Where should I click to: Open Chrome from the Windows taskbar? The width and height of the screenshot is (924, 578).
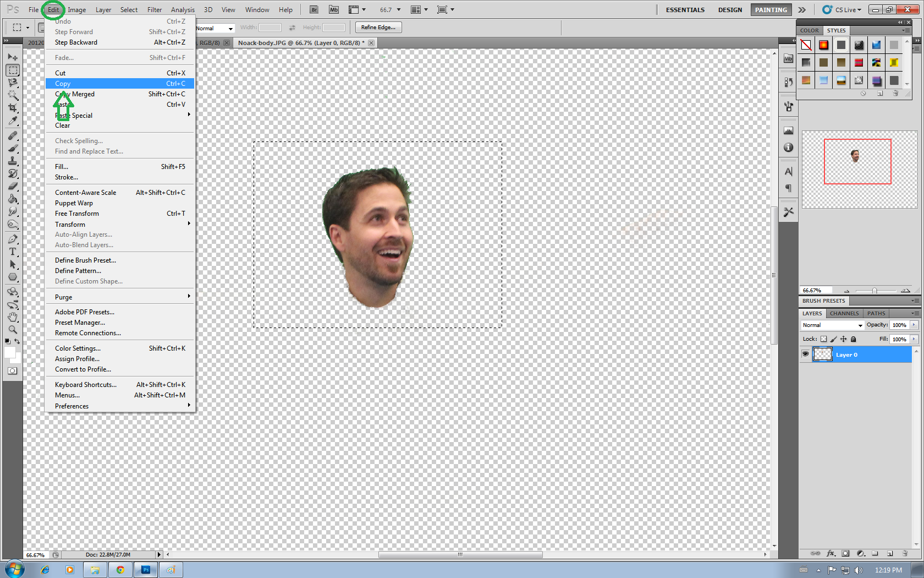(x=120, y=570)
